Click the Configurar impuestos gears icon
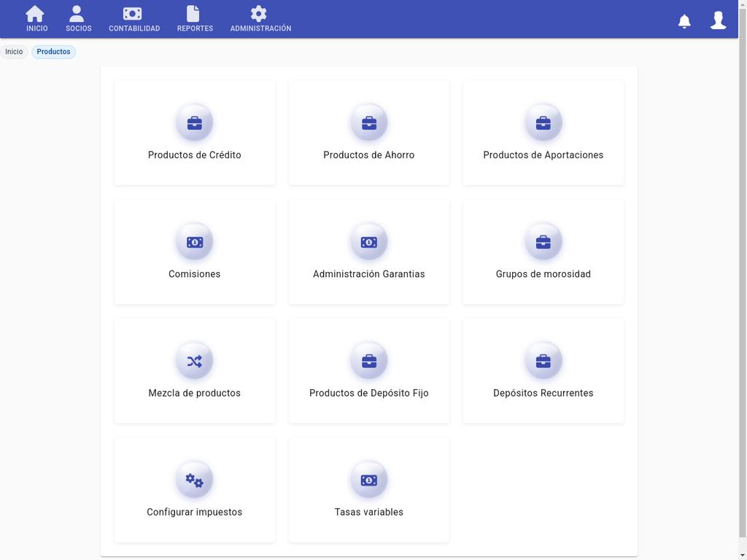The height and width of the screenshot is (560, 747). (194, 480)
